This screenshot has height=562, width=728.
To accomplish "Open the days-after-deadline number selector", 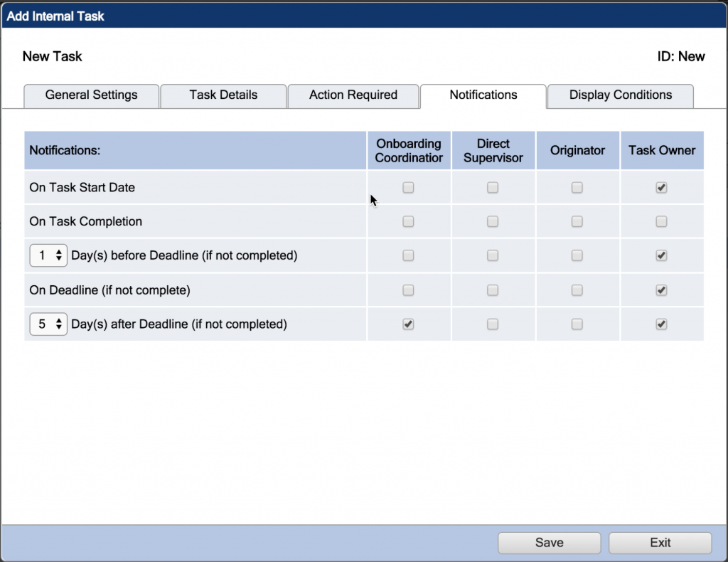I will click(48, 324).
